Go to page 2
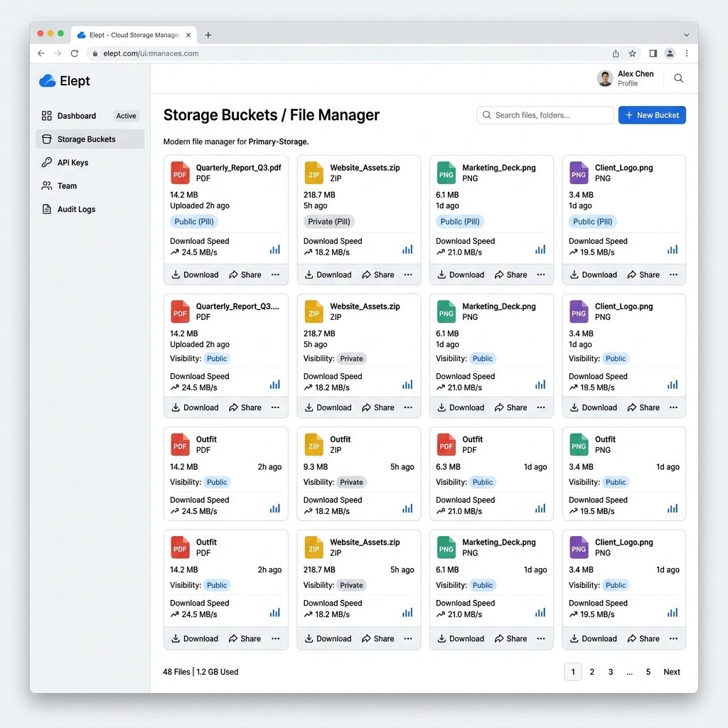 [592, 672]
